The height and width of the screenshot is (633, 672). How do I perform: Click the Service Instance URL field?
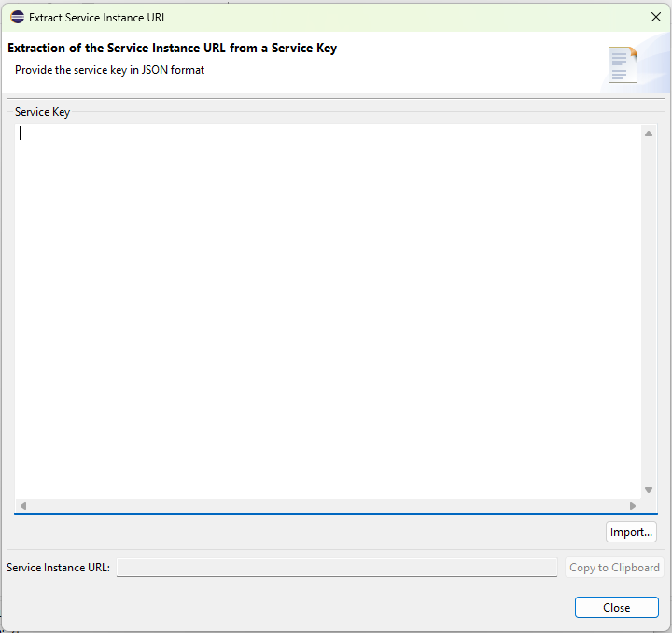(x=337, y=568)
